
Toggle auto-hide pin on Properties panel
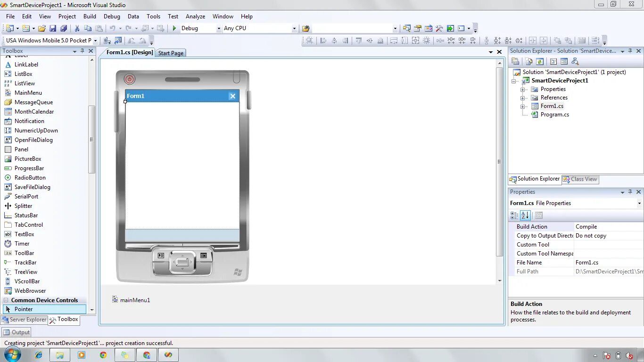point(630,192)
